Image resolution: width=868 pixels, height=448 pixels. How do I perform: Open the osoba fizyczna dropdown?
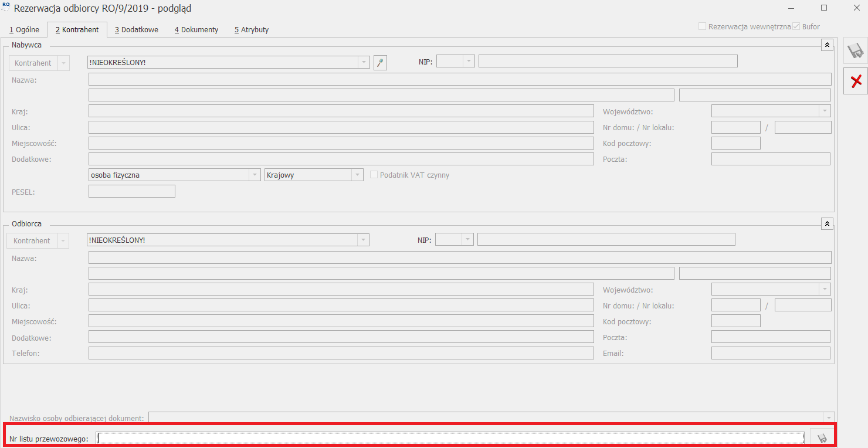(x=255, y=175)
